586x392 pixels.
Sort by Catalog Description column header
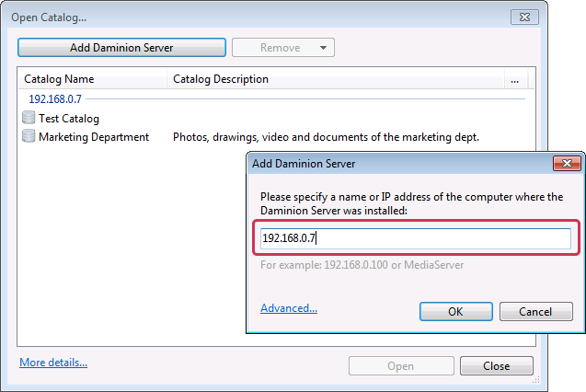(x=336, y=79)
